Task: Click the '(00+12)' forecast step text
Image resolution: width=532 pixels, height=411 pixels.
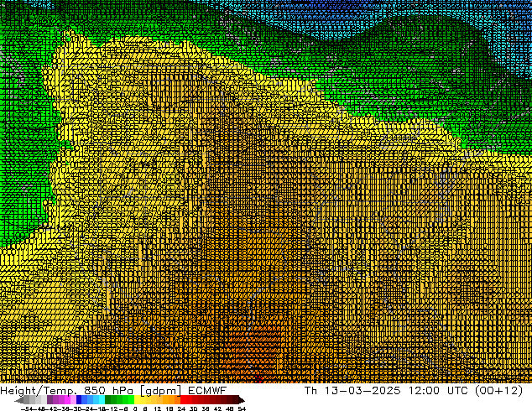Action: (x=498, y=391)
